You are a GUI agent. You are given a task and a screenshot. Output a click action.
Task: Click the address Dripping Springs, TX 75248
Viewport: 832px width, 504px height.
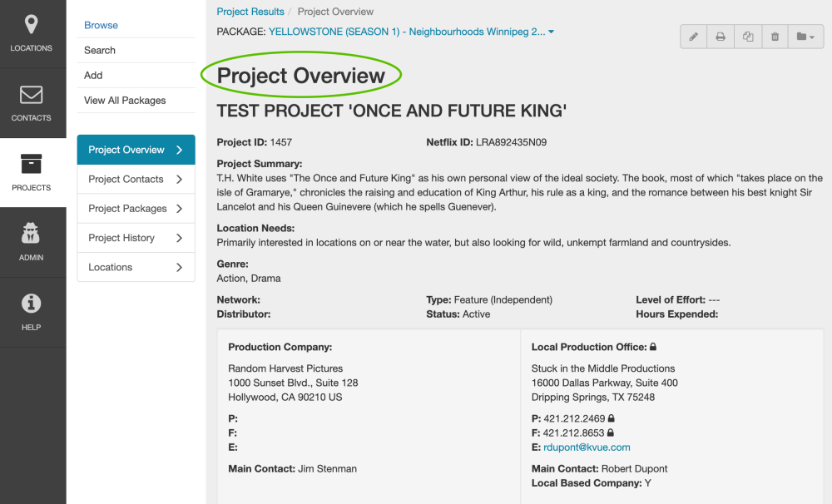pos(593,398)
